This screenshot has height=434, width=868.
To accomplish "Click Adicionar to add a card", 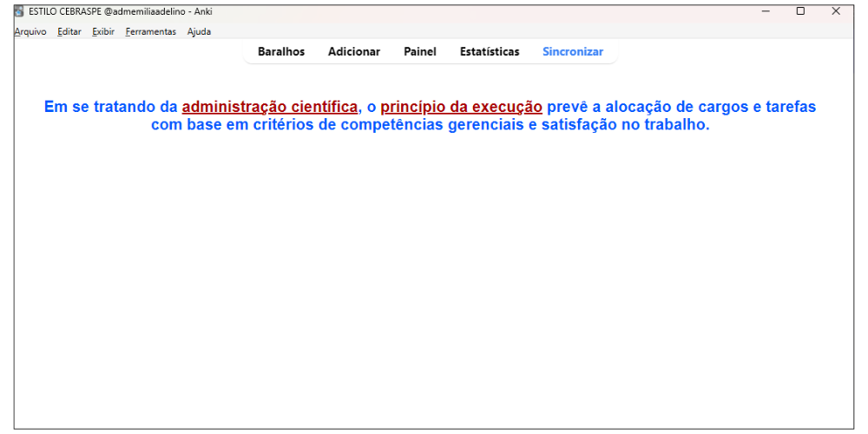I will pos(354,52).
